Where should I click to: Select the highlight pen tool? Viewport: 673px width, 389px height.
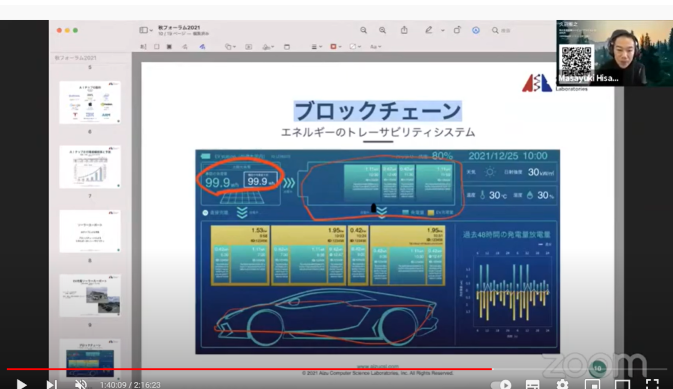pos(428,30)
